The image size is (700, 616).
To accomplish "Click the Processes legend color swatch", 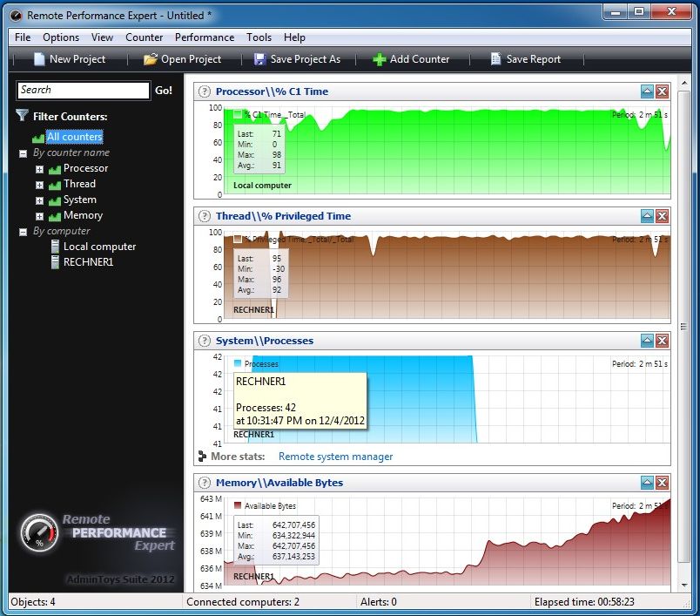I will pos(238,363).
